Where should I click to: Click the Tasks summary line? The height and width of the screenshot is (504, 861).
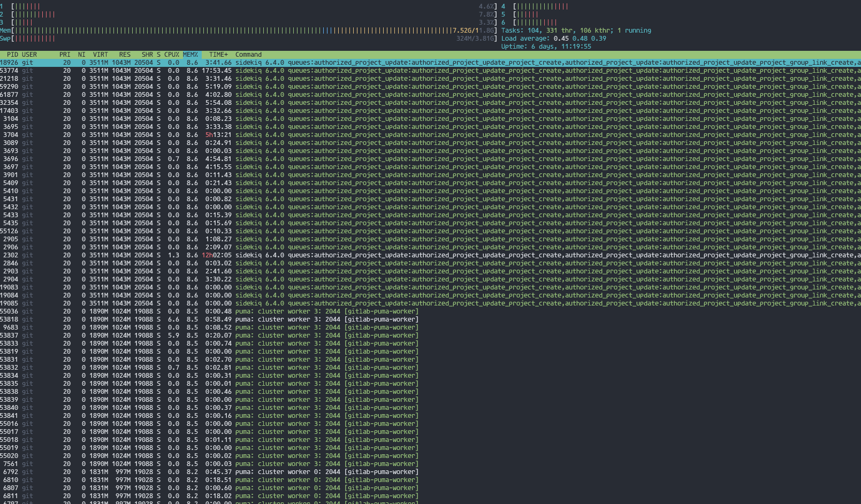click(x=576, y=30)
